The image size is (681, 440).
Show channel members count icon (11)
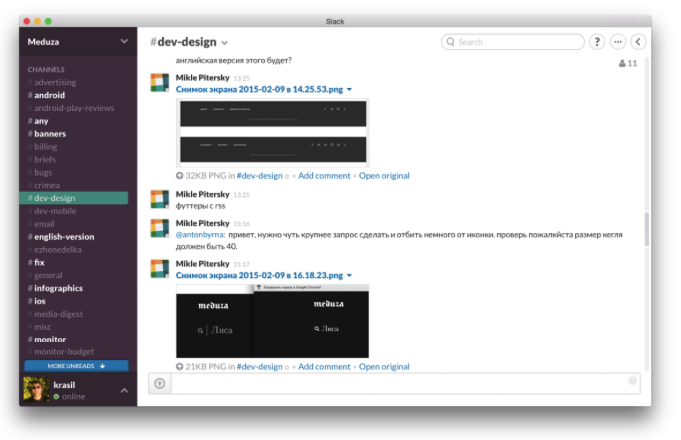click(628, 63)
